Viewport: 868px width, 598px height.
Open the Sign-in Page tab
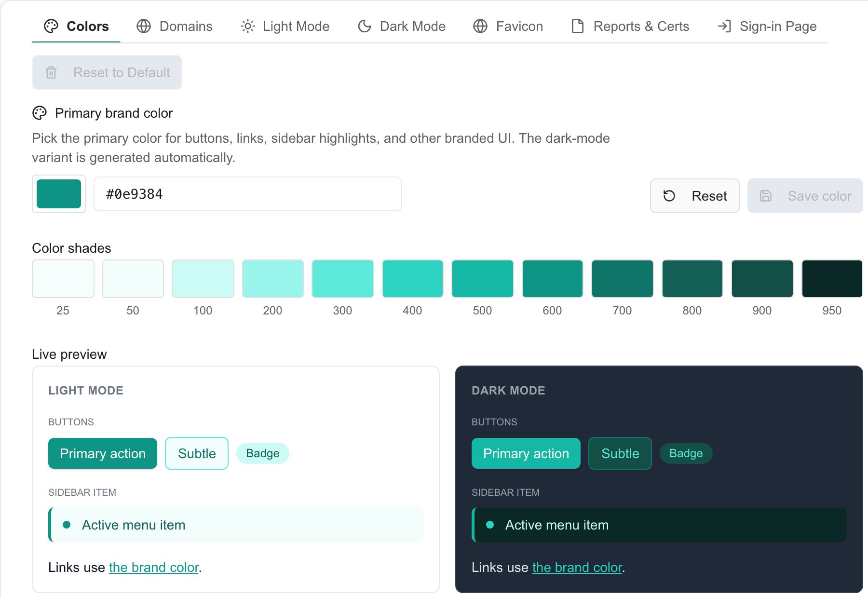(x=767, y=26)
